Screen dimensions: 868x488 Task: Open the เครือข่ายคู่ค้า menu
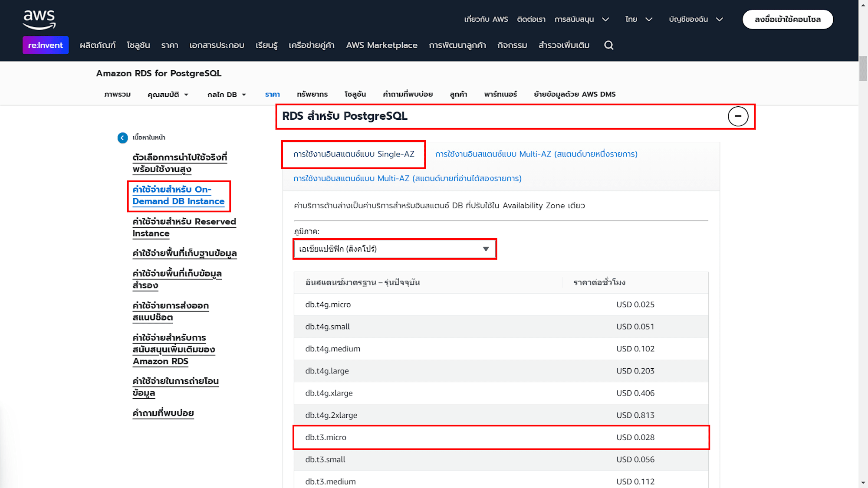[312, 45]
